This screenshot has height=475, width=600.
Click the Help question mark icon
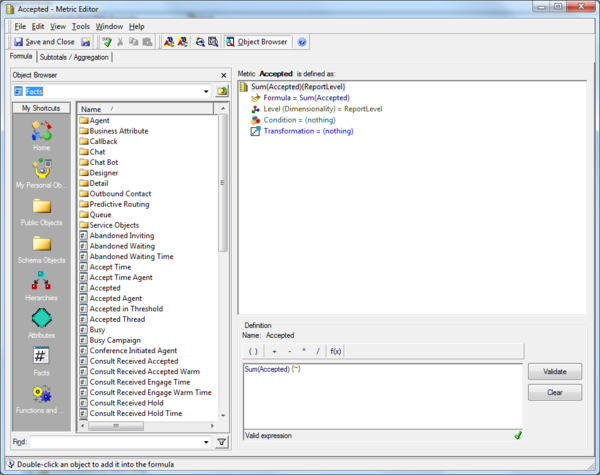click(302, 42)
